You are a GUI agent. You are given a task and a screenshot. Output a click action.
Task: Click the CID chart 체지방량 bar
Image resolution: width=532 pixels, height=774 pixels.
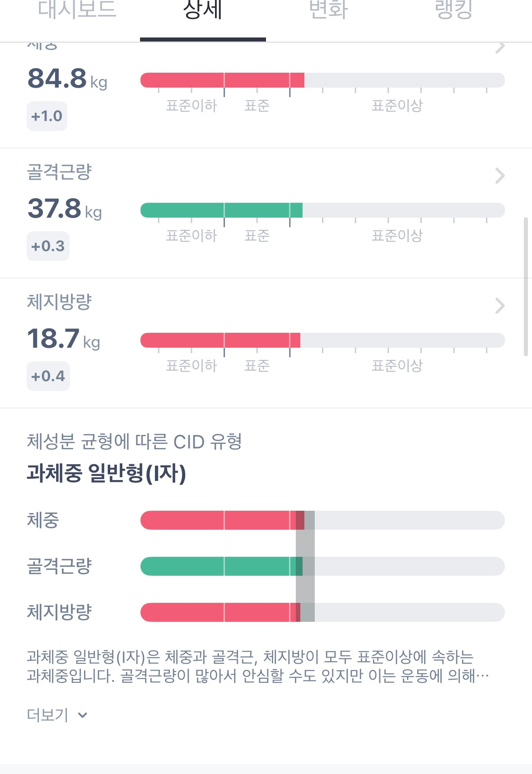(x=322, y=612)
